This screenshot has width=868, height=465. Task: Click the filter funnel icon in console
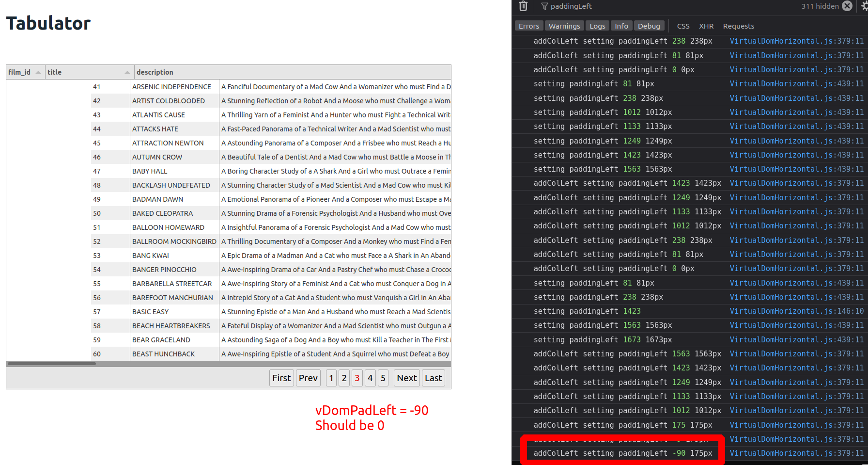click(544, 6)
